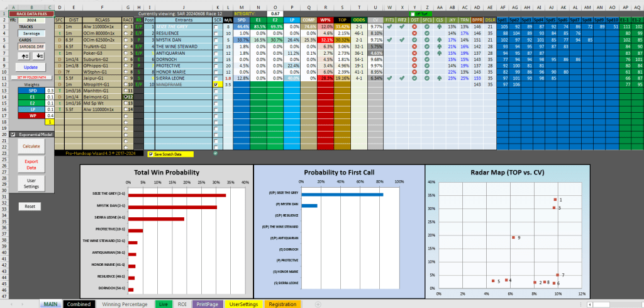The image size is (644, 308).
Task: Click the red X DST icon for Resilience
Action: (414, 33)
